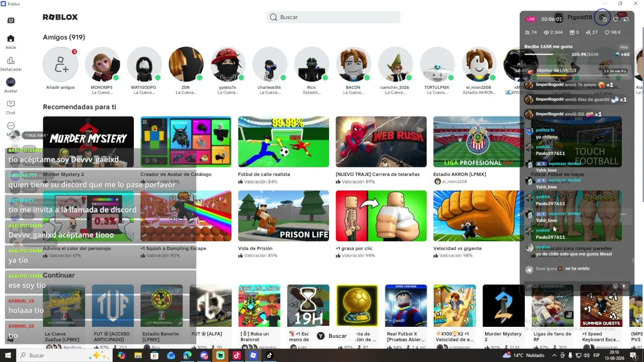The height and width of the screenshot is (362, 644).
Task: Open yplata7x friend avatar
Action: [227, 64]
